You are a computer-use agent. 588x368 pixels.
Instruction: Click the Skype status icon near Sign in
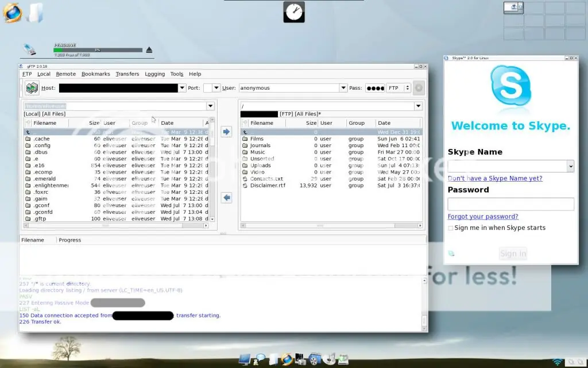451,254
